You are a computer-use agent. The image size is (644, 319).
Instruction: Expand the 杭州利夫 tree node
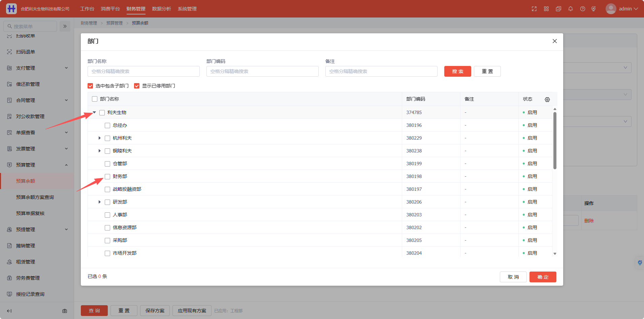pos(99,138)
